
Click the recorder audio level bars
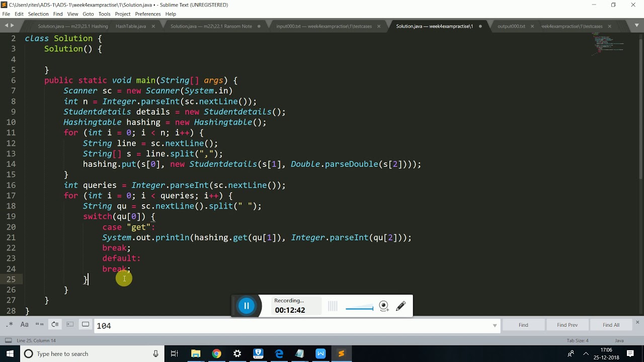click(333, 306)
